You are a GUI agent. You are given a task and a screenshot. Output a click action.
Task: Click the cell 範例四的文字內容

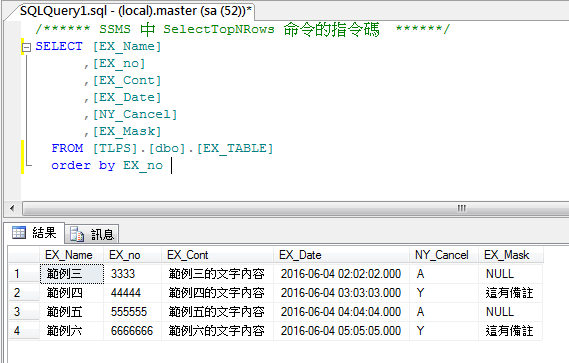coord(216,293)
